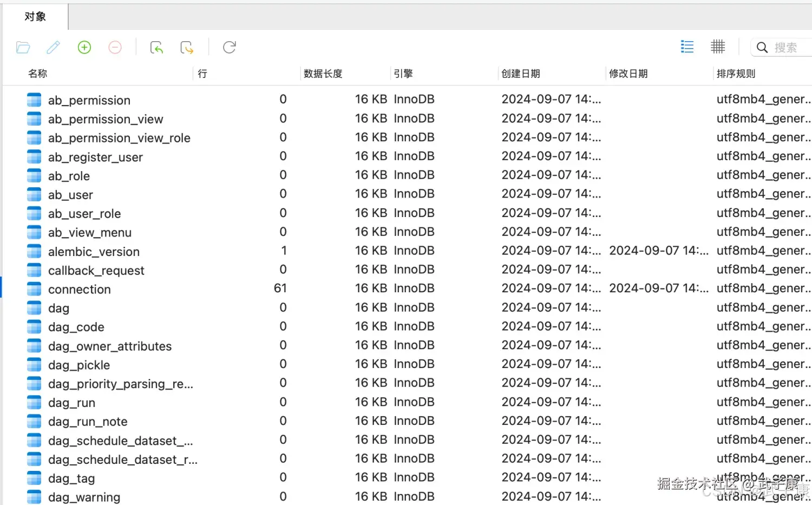Click the ab_permission_view table icon
This screenshot has width=812, height=505.
pos(34,119)
